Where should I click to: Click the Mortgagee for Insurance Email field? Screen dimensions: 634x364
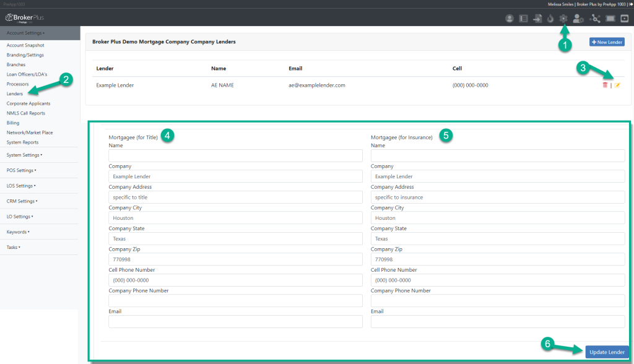pos(497,321)
